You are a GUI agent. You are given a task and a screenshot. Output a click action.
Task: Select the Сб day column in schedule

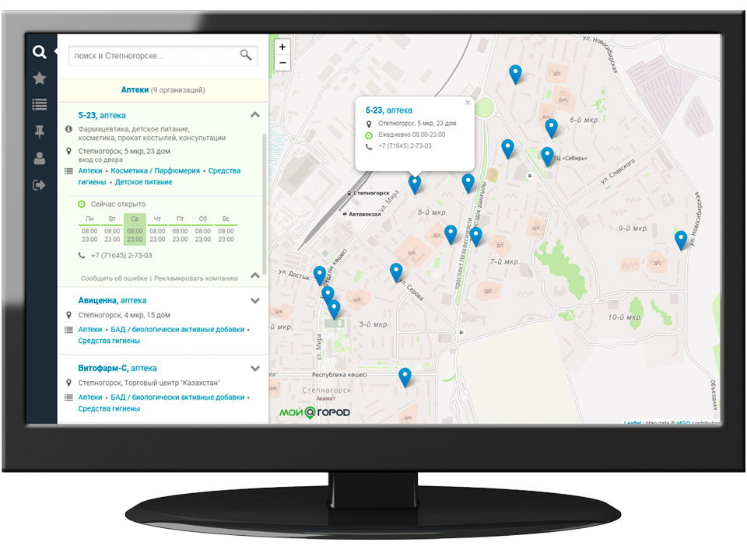(x=203, y=229)
